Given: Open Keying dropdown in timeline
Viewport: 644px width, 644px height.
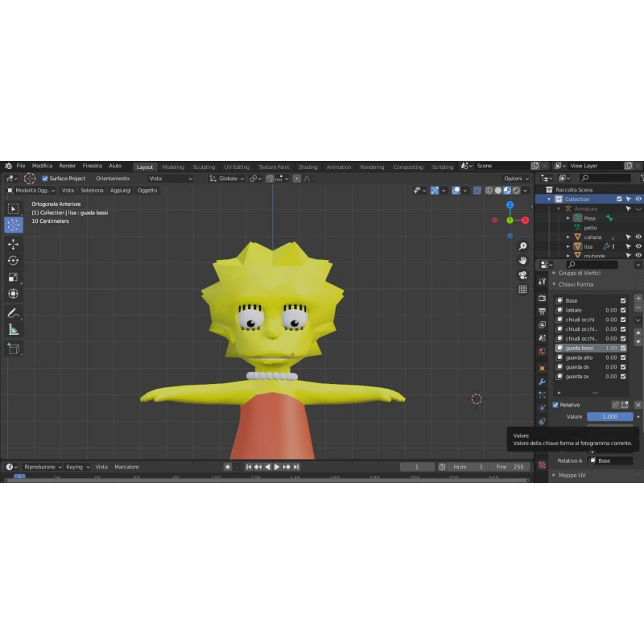Looking at the screenshot, I should tap(77, 467).
